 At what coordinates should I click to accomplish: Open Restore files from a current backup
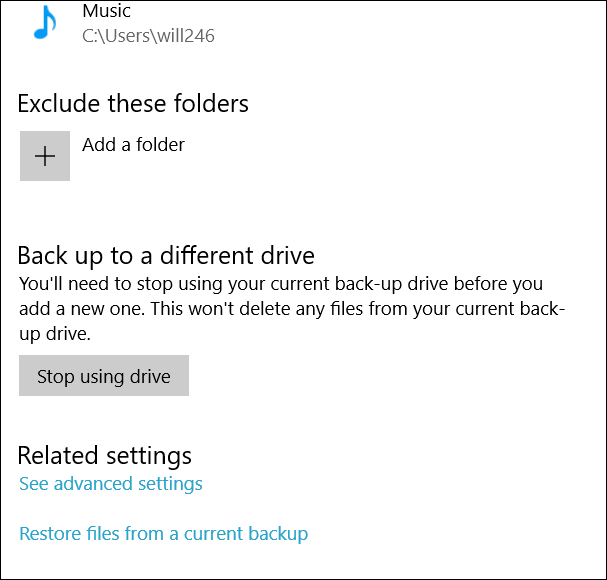coord(164,534)
